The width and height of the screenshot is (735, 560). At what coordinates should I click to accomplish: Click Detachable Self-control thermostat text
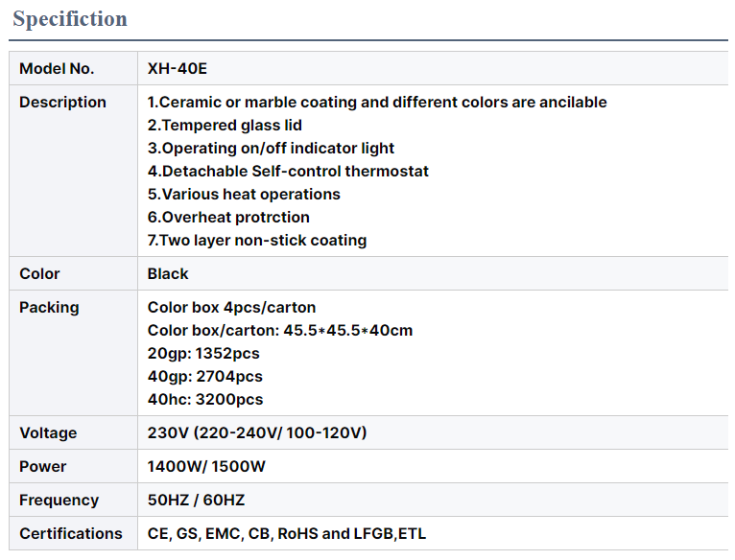pyautogui.click(x=288, y=172)
